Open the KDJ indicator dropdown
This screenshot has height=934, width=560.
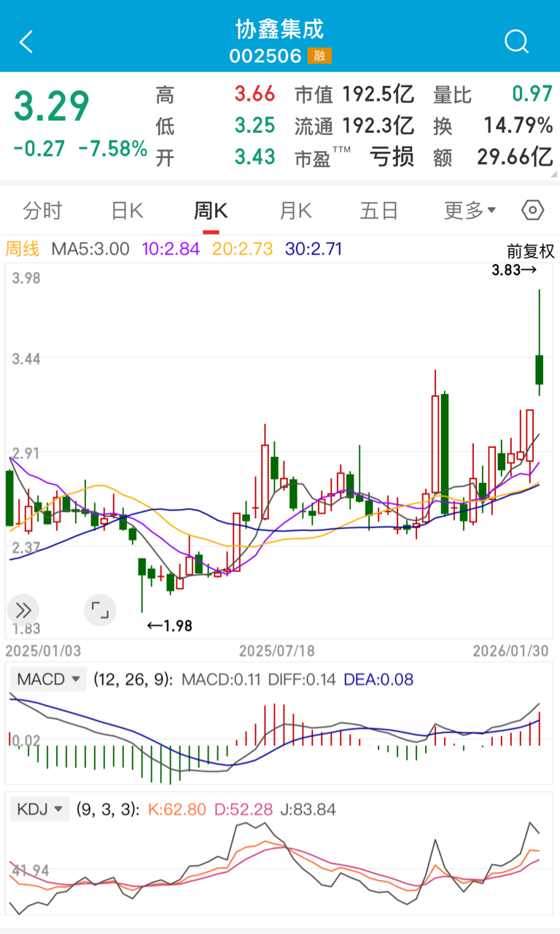(41, 809)
